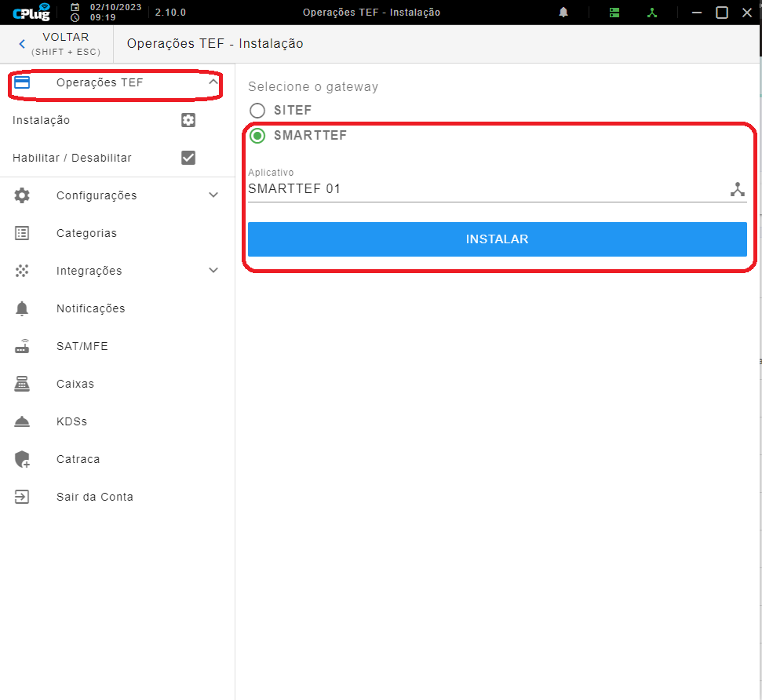Open the Catraca menu item
The width and height of the screenshot is (762, 700).
point(117,459)
